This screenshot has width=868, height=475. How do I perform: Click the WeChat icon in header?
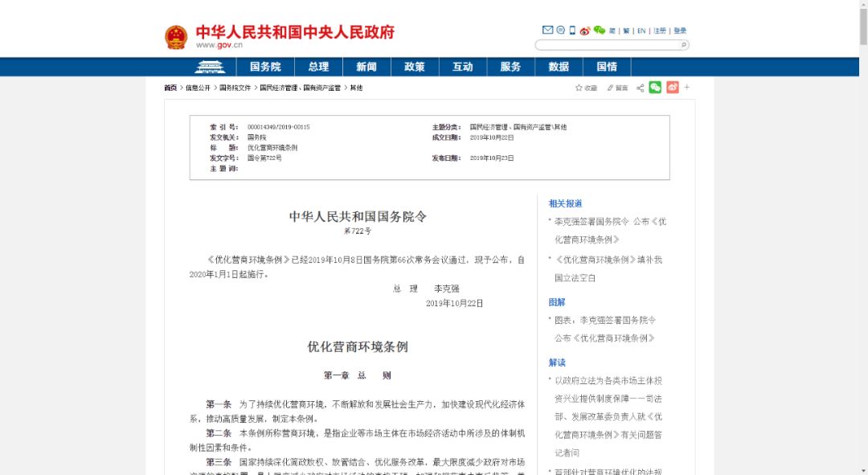[x=599, y=31]
